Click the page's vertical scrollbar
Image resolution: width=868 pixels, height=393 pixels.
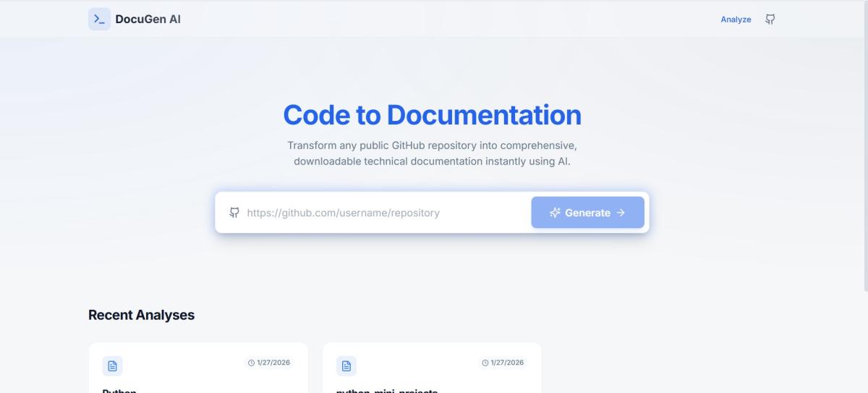click(864, 145)
